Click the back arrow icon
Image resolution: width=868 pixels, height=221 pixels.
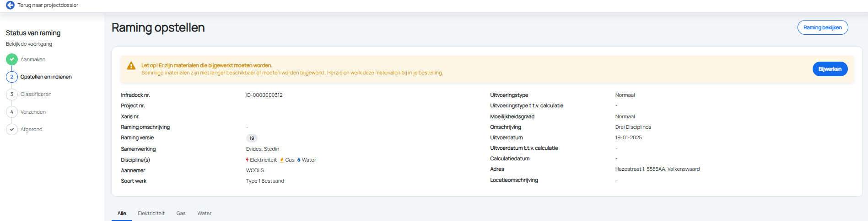click(x=10, y=5)
